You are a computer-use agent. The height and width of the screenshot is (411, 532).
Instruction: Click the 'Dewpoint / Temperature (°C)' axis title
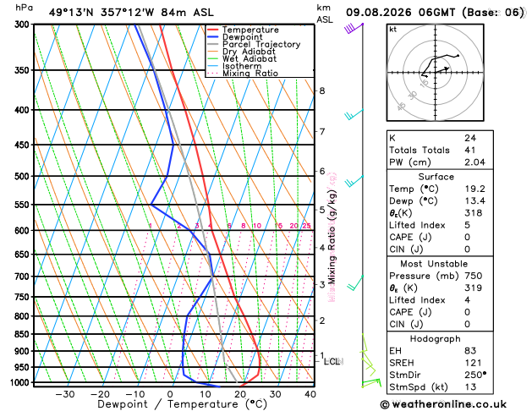[182, 404]
